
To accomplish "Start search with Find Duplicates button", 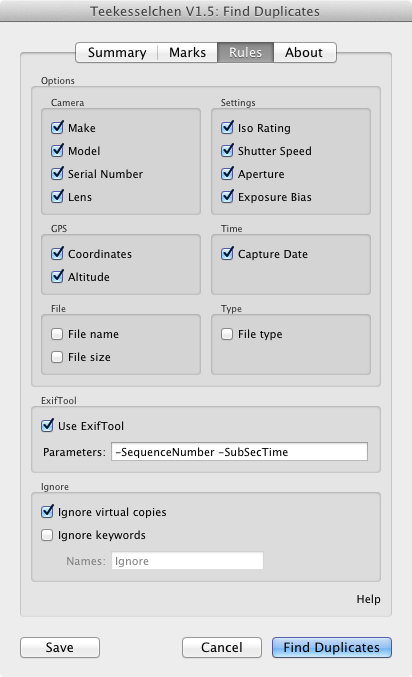I will click(332, 647).
